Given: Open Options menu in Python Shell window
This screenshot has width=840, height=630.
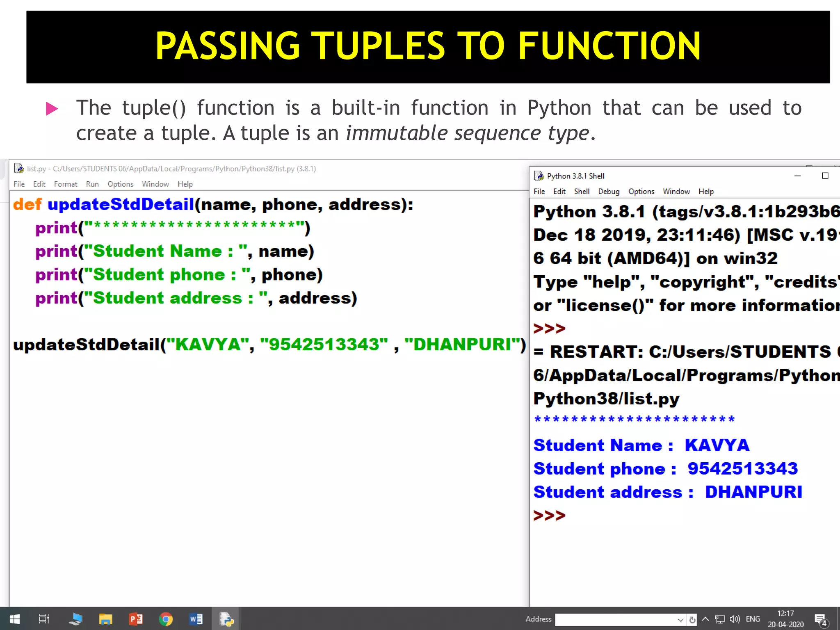Looking at the screenshot, I should [x=641, y=192].
